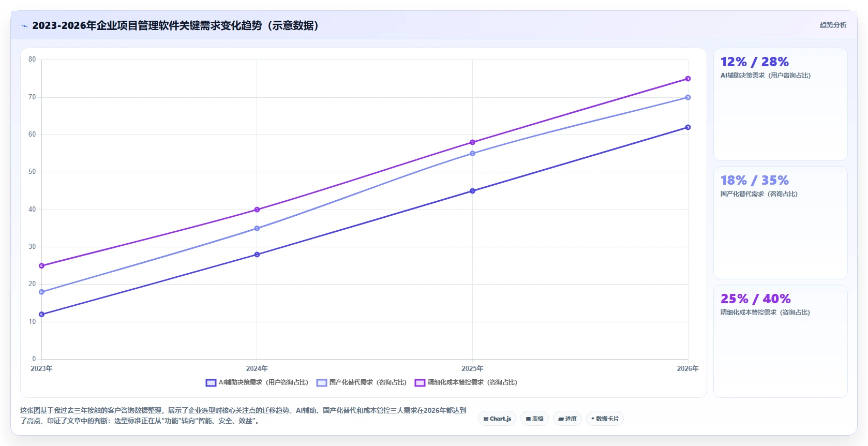Click the 2025年 x-axis label
This screenshot has width=868, height=446.
tap(472, 368)
